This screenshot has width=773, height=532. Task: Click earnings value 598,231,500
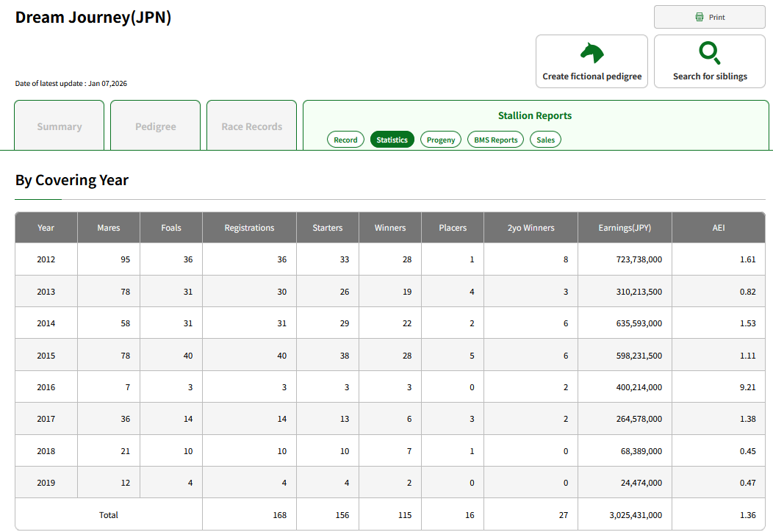[x=639, y=356]
